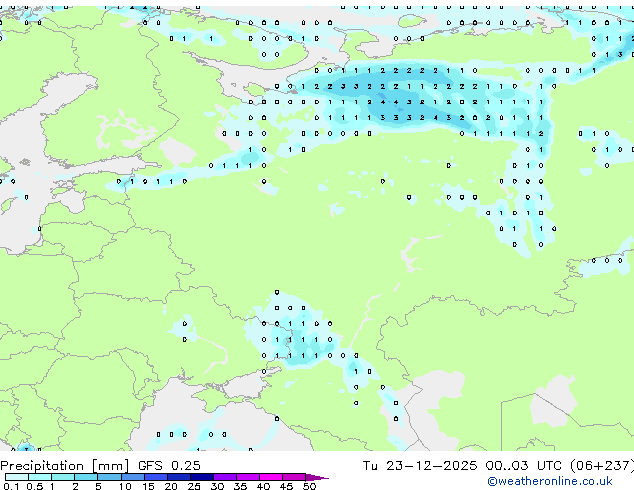Viewport: 634px width, 490px height.
Task: Click the 1 to 2 mm legend swatch
Action: (63, 477)
